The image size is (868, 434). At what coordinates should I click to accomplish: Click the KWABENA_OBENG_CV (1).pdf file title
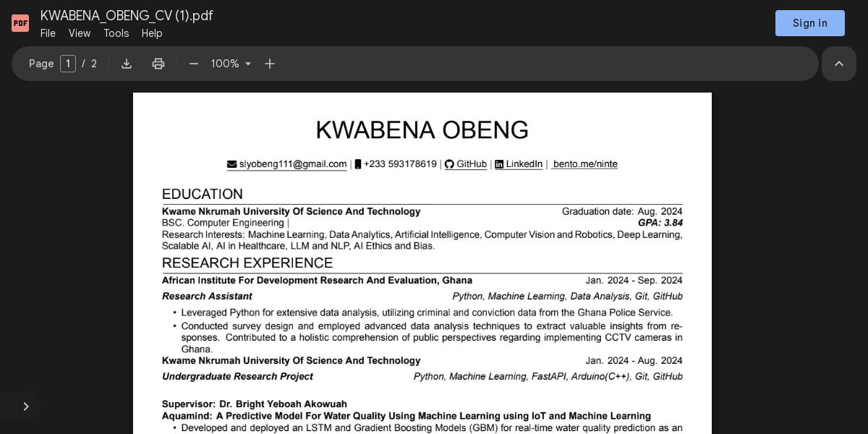pos(127,15)
